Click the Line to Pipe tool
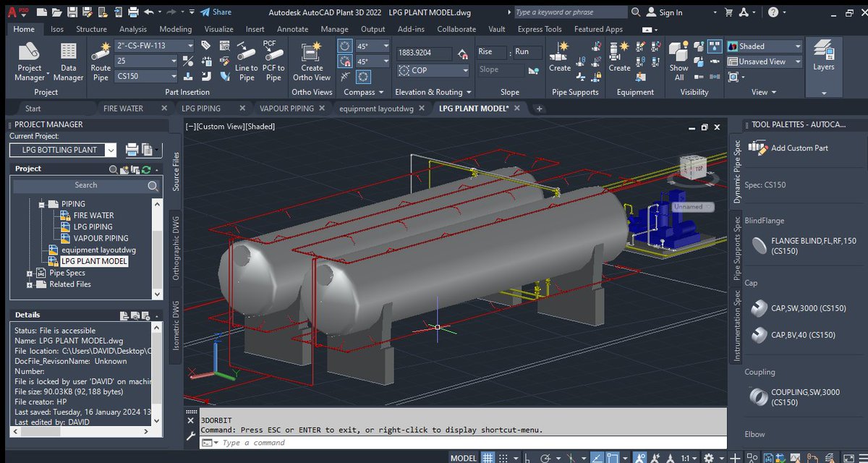This screenshot has width=868, height=463. pyautogui.click(x=246, y=61)
